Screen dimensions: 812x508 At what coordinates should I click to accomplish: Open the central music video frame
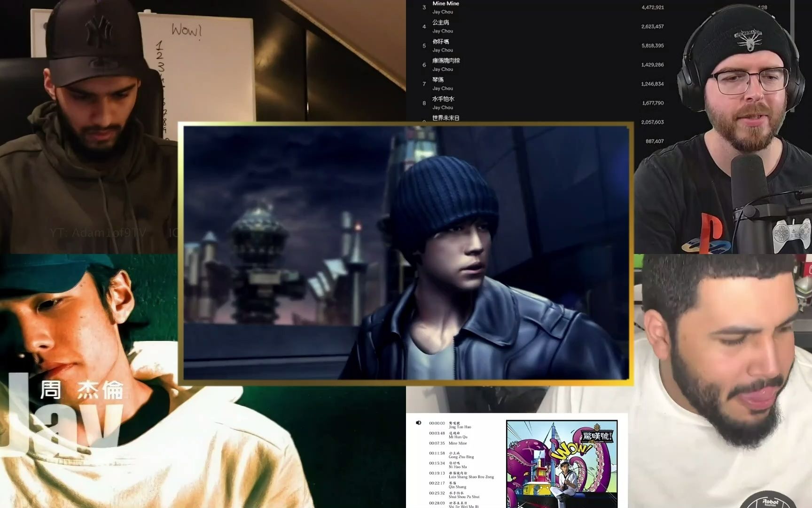406,253
